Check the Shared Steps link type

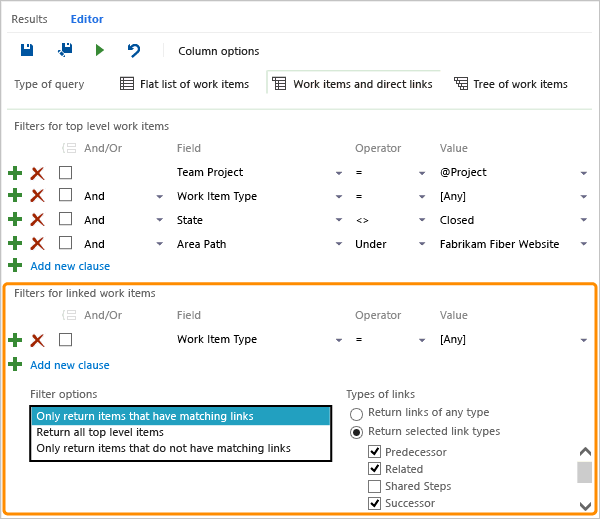(374, 486)
